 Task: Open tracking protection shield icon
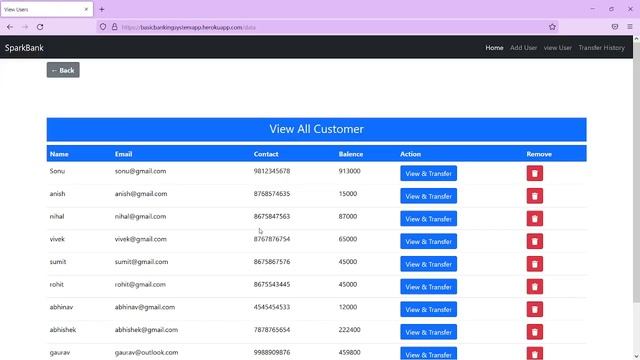point(103,27)
